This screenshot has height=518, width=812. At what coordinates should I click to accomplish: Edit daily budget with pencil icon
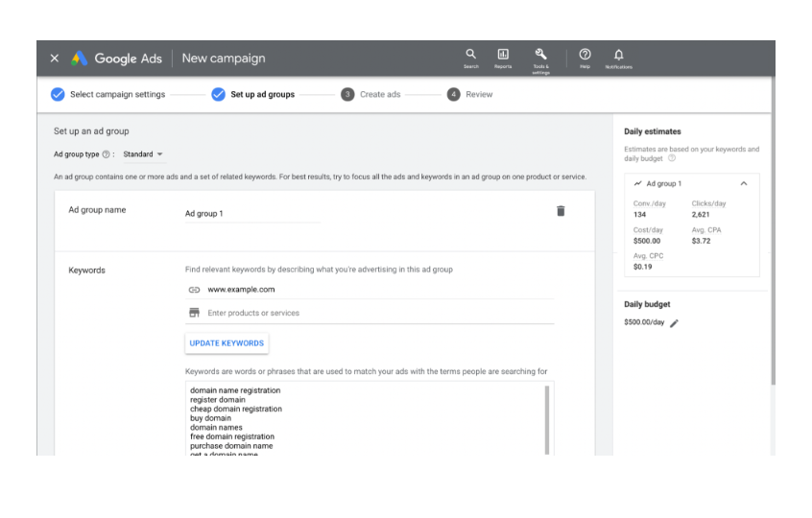click(674, 323)
